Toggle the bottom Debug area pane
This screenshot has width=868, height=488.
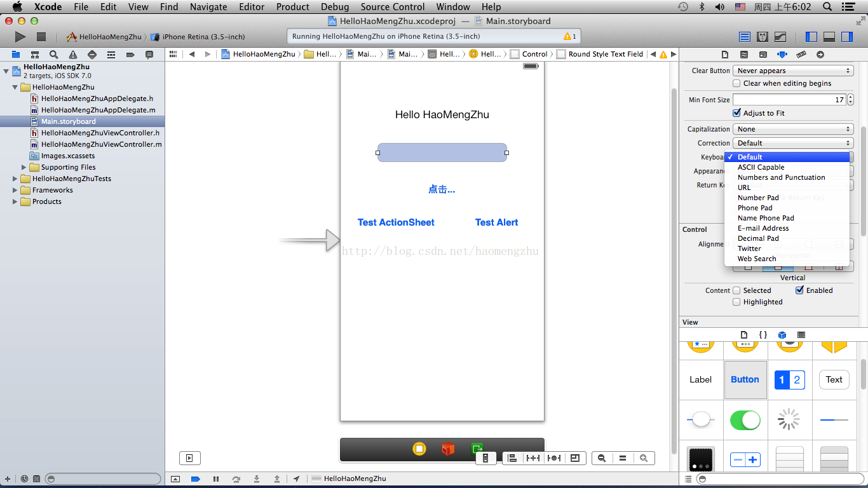click(x=829, y=37)
